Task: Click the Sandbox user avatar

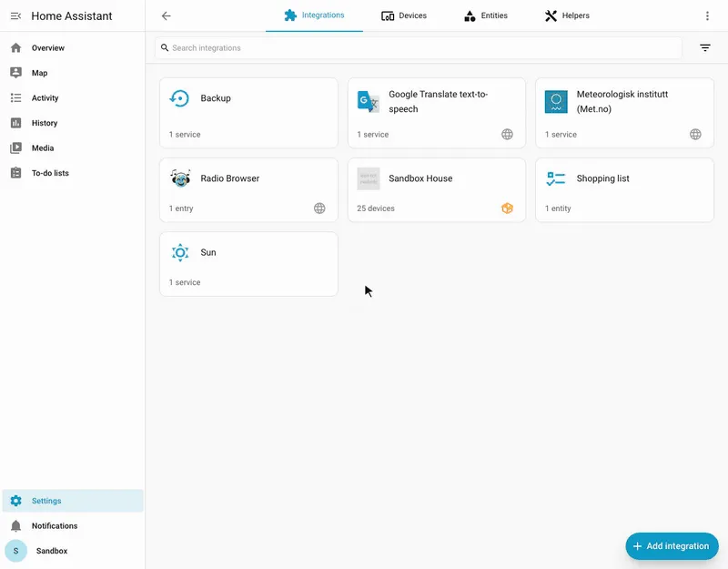Action: [15, 551]
